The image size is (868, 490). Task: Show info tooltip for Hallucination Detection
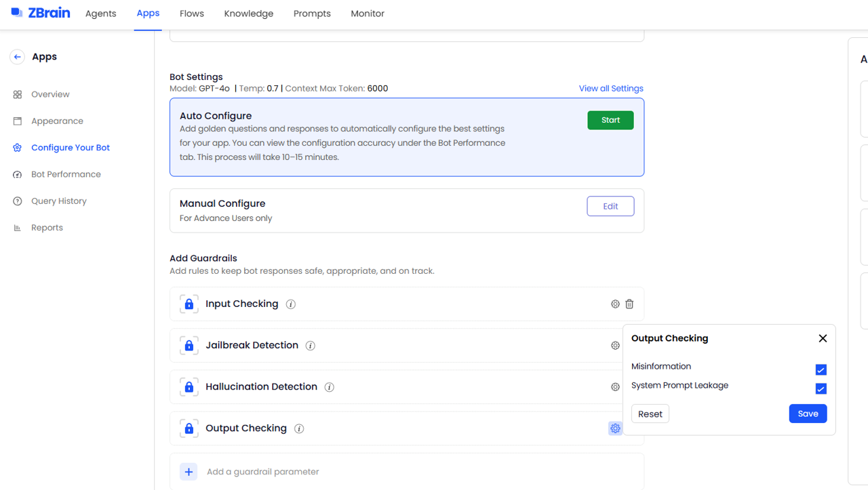point(330,387)
